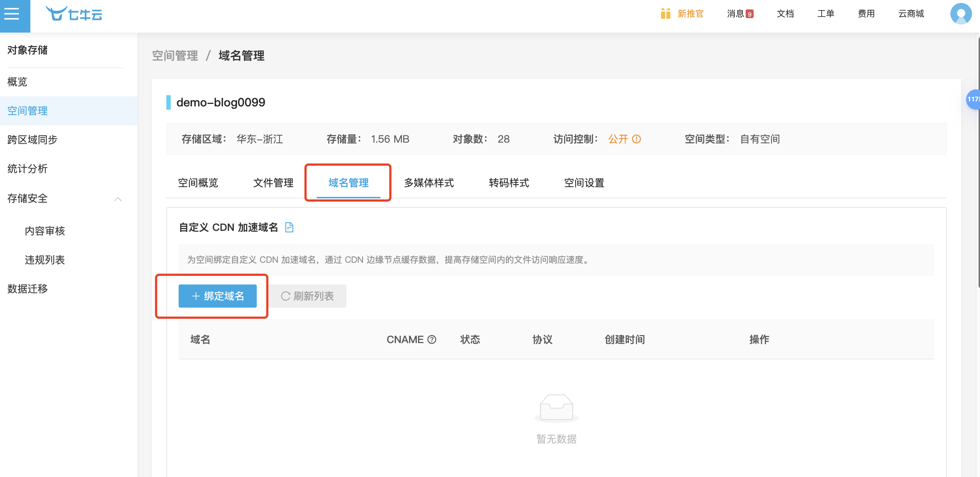Click the 绑定域名 button
This screenshot has height=477, width=980.
[x=218, y=296]
